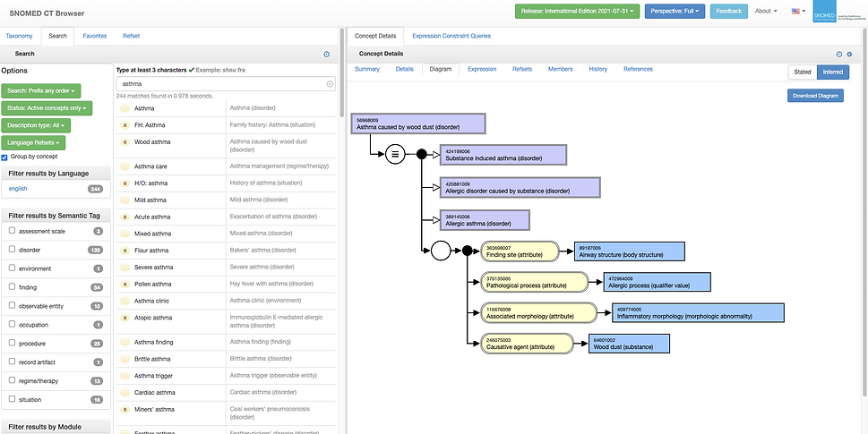Open Concept Details settings gear icon
This screenshot has width=868, height=434.
click(x=850, y=55)
